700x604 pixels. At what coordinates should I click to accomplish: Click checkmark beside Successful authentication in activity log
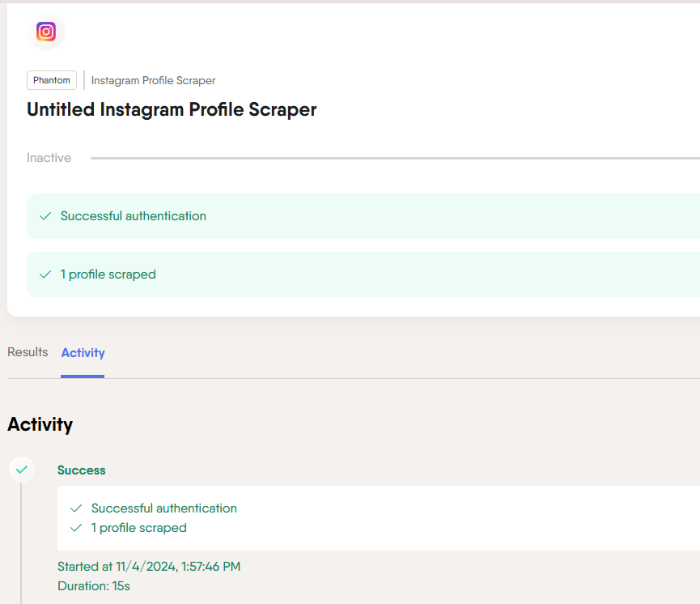coord(76,508)
